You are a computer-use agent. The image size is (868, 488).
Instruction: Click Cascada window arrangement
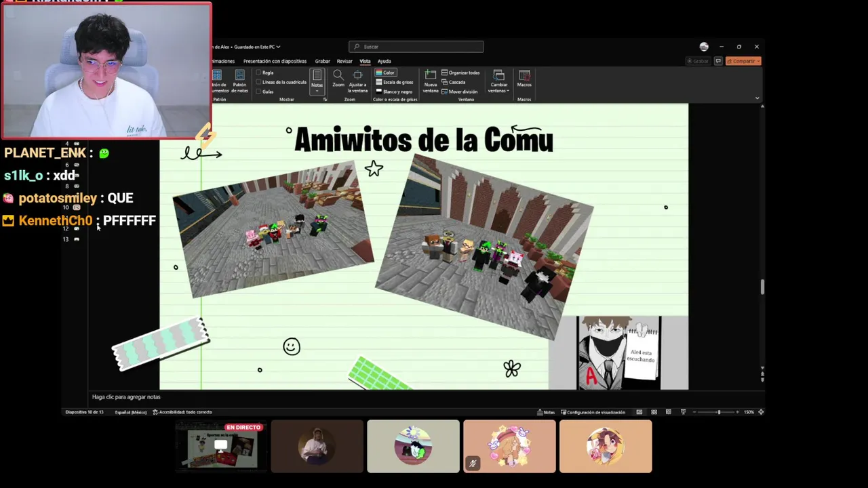(x=454, y=82)
